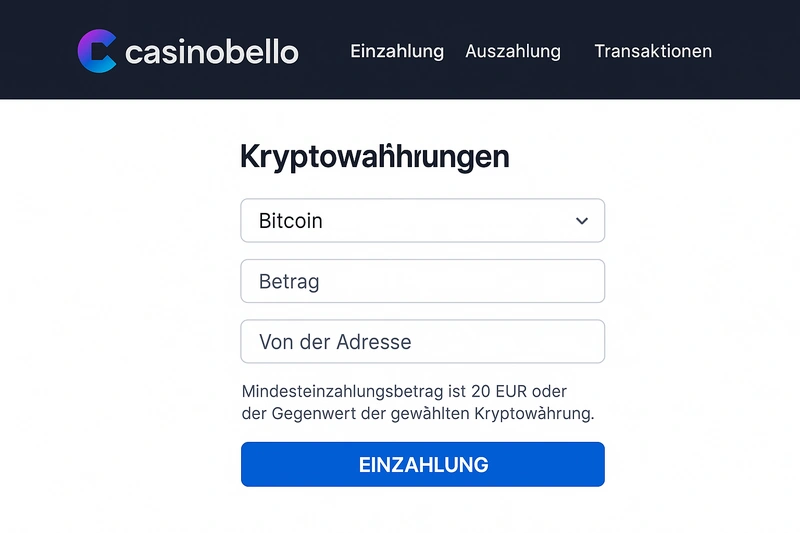Click the Mindesteinzahlungsbetrag 20 EUR note

point(418,402)
